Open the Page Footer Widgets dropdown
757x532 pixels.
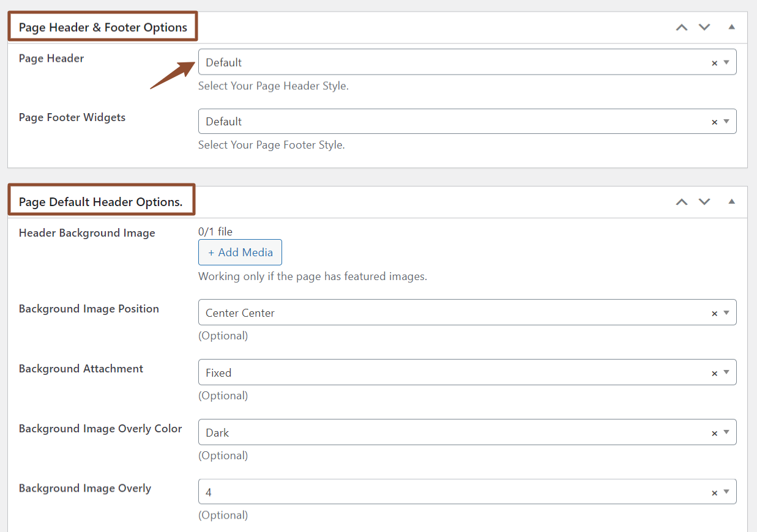(x=727, y=121)
